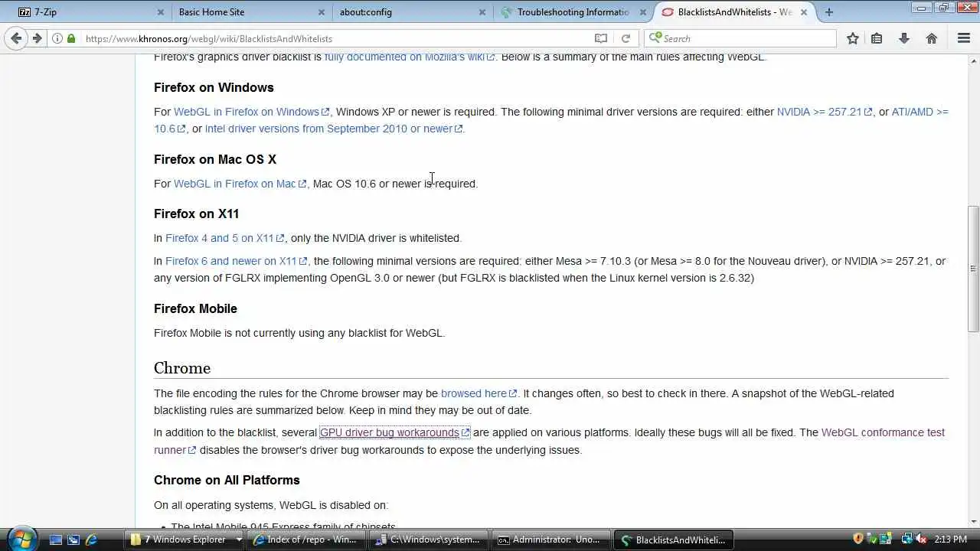Open 'WebGL conformance test runner' link
The width and height of the screenshot is (980, 551).
pos(883,432)
